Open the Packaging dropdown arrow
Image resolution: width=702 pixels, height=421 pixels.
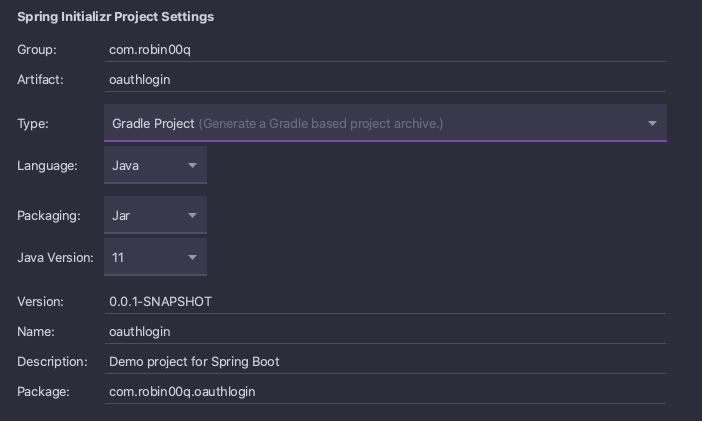click(x=192, y=215)
